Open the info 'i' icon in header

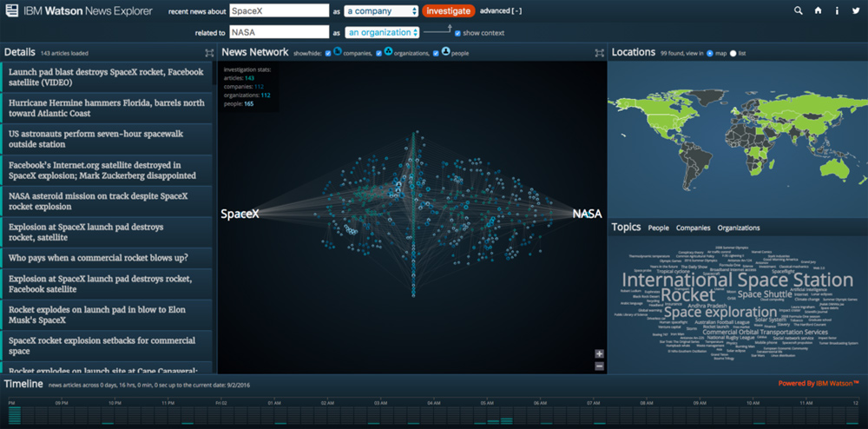[837, 10]
